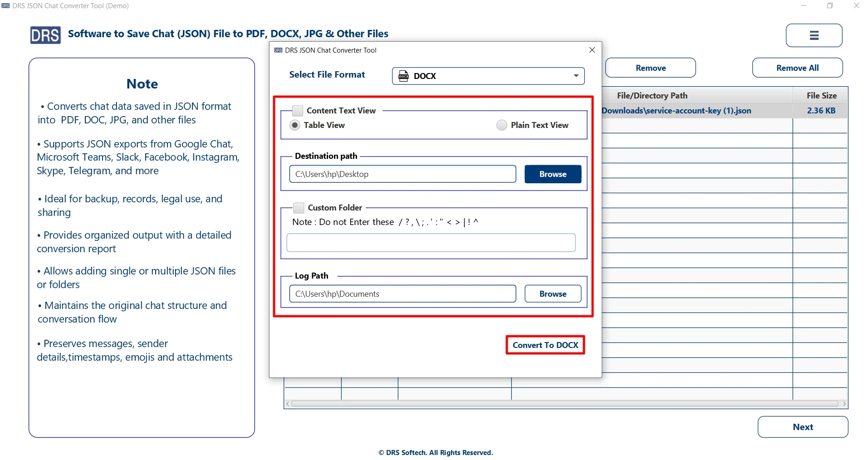The width and height of the screenshot is (868, 460).
Task: Click the File Size column header
Action: [x=821, y=96]
